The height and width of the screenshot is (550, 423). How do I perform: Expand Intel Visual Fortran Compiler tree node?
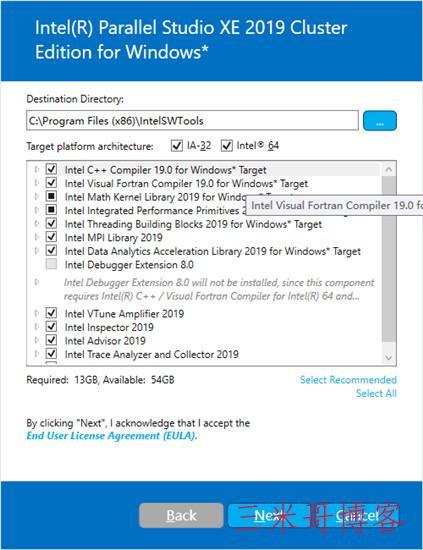coord(36,183)
